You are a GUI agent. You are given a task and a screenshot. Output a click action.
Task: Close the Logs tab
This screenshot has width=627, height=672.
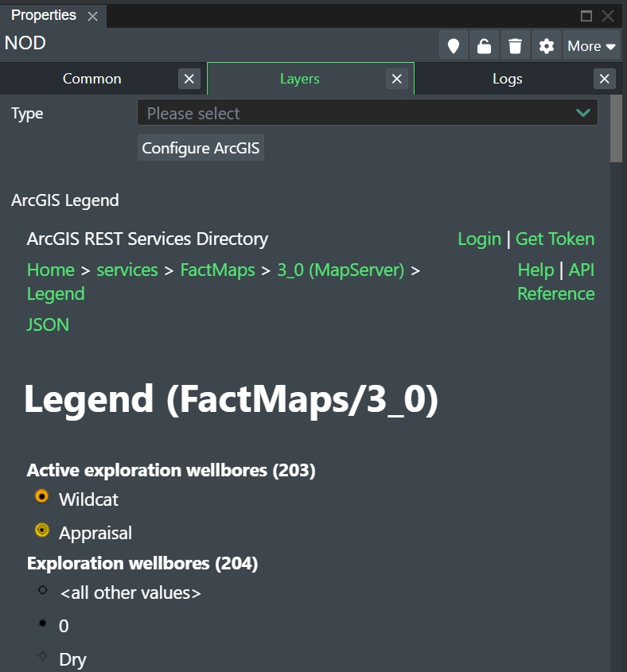604,79
